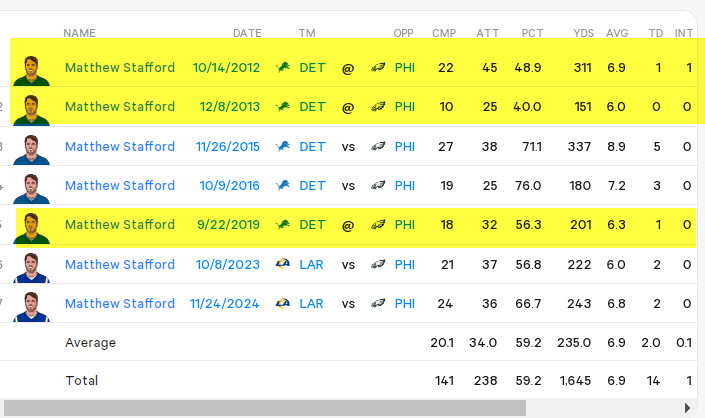Open the 11/24/2024 game date link
This screenshot has width=705, height=418.
pos(224,304)
